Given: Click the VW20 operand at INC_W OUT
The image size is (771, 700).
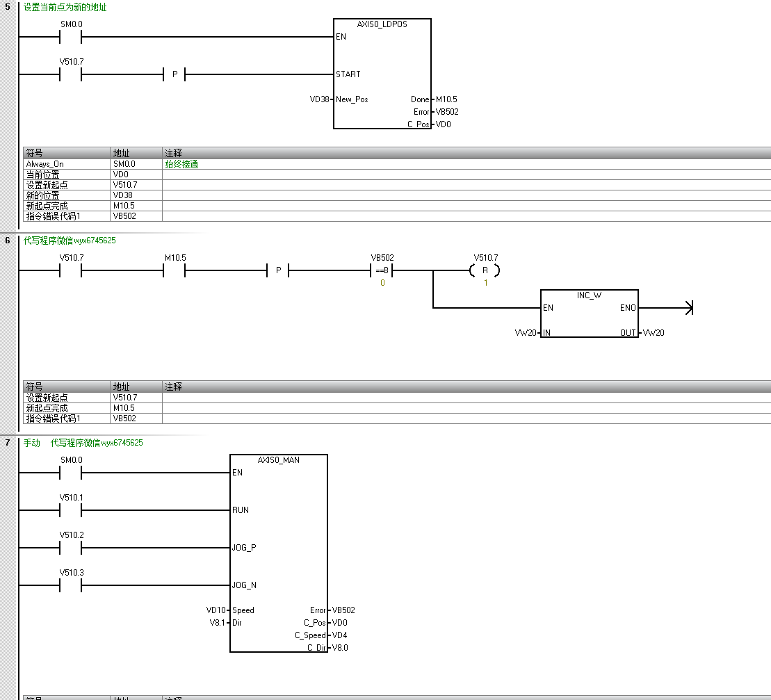Looking at the screenshot, I should click(x=654, y=333).
